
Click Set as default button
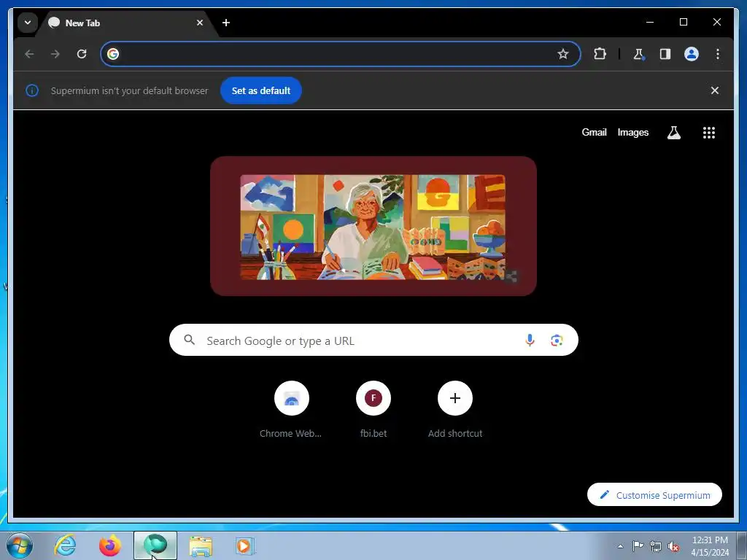point(261,90)
